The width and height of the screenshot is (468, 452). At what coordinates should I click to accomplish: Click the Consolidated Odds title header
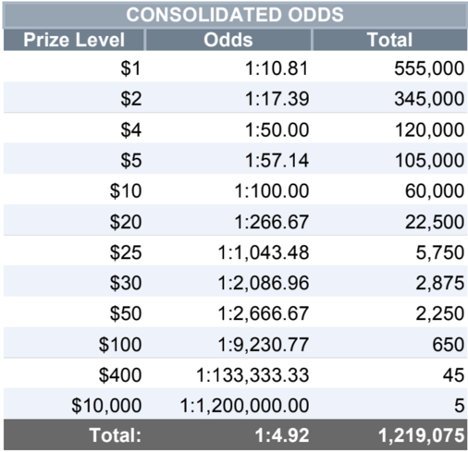[x=235, y=15]
